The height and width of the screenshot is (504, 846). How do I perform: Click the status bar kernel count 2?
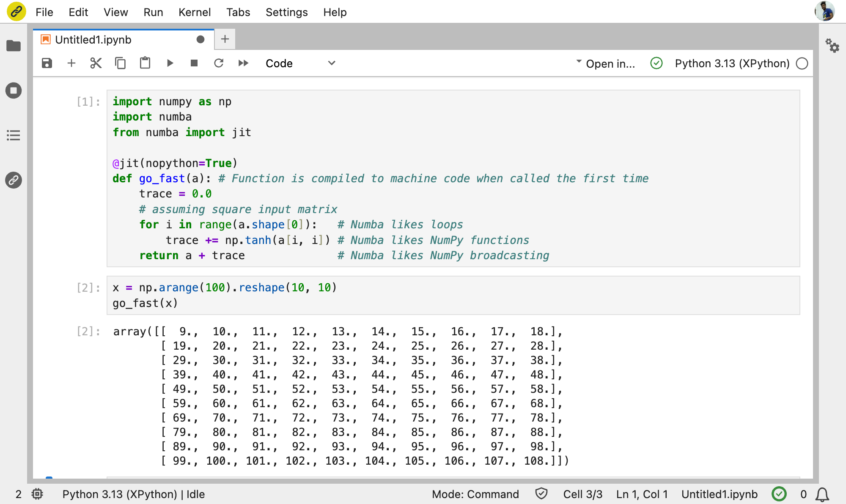tap(19, 494)
